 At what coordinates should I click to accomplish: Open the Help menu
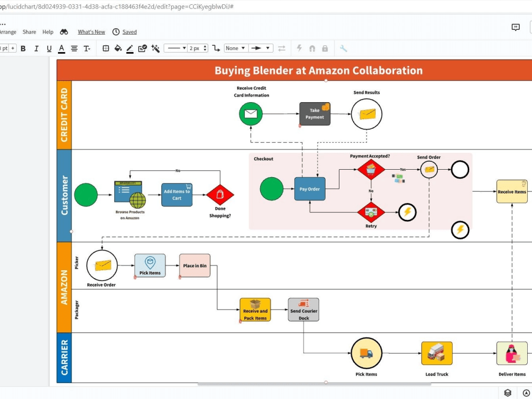pyautogui.click(x=48, y=32)
